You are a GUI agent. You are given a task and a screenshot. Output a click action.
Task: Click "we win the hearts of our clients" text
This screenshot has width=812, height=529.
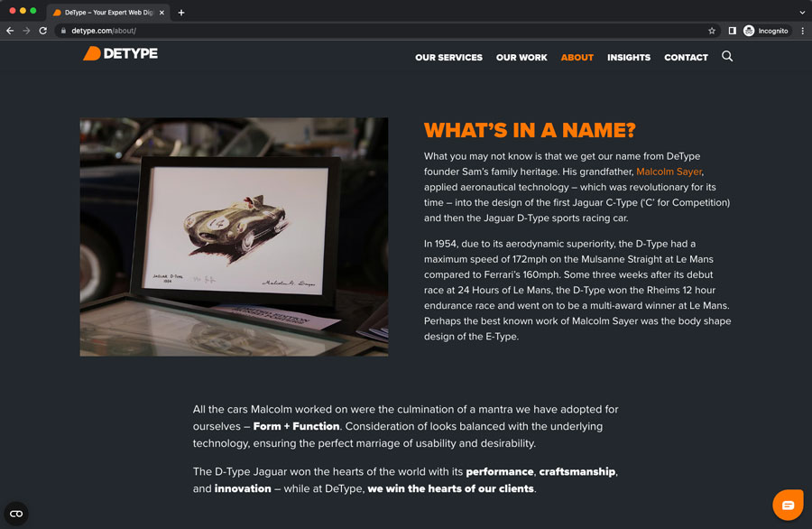450,488
